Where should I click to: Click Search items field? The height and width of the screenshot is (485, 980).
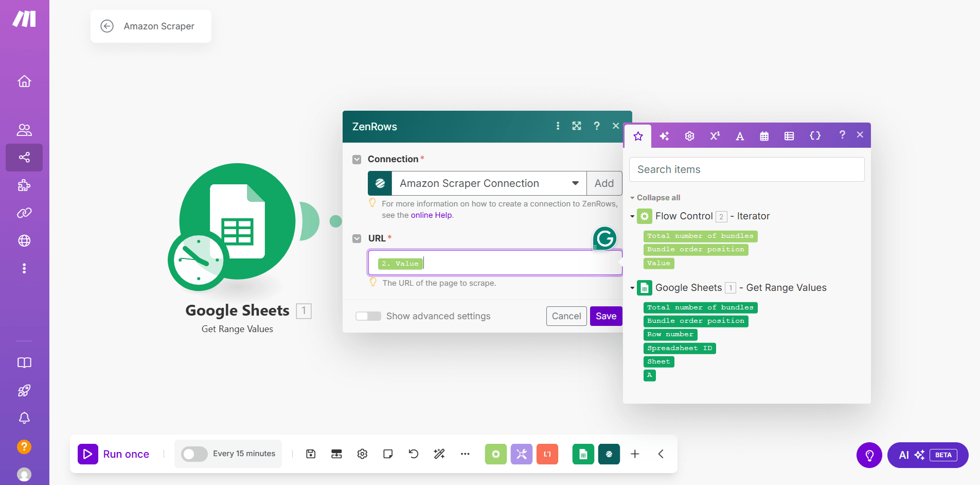coord(746,169)
